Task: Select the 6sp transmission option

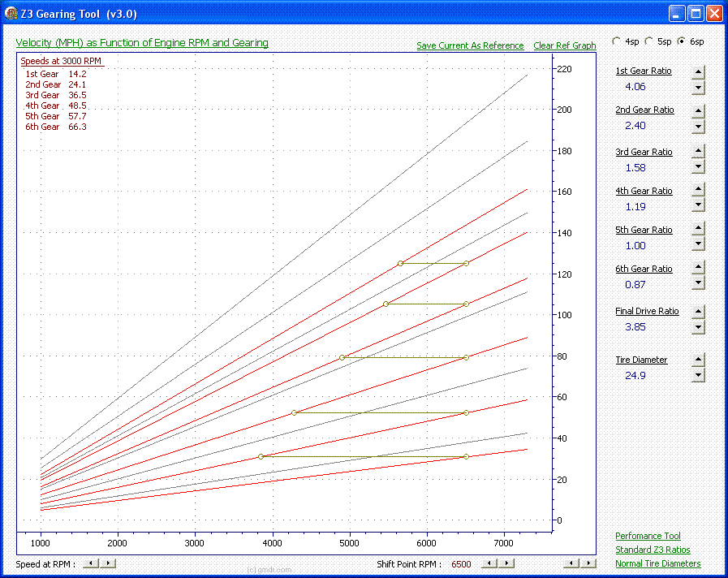Action: click(x=681, y=41)
